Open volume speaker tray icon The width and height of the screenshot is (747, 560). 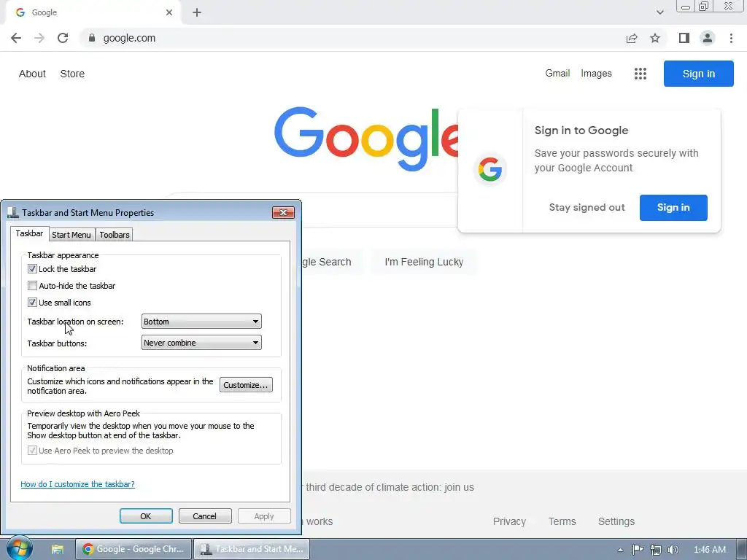(x=673, y=550)
